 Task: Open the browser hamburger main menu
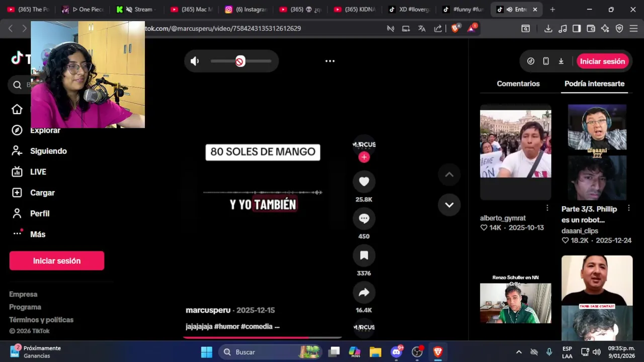click(633, 29)
